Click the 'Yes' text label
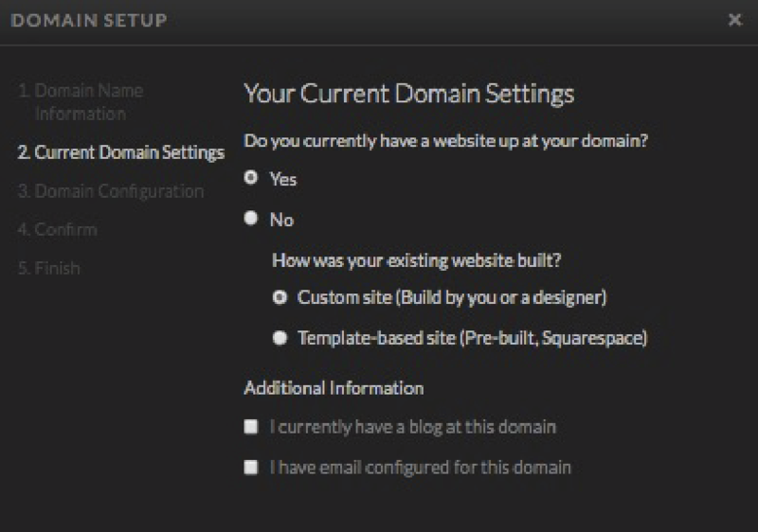This screenshot has width=758, height=532. click(x=283, y=179)
